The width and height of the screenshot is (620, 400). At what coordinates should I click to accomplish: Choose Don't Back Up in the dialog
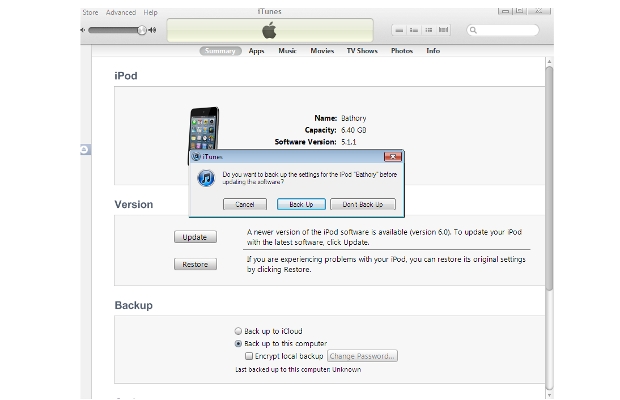363,204
